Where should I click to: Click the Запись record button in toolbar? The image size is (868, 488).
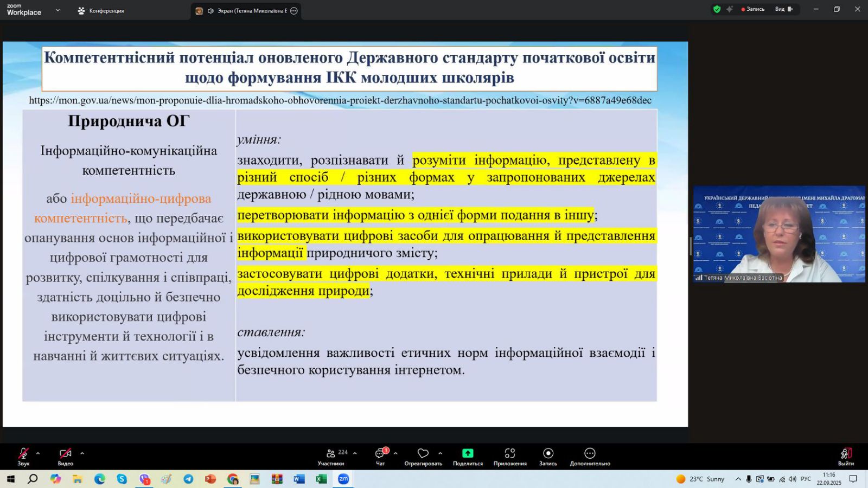(548, 457)
